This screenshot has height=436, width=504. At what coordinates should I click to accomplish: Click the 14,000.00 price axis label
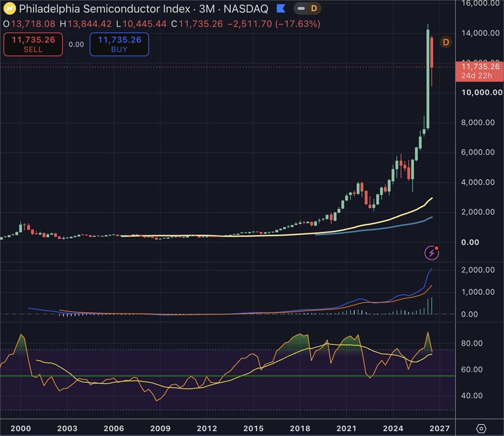pos(480,33)
